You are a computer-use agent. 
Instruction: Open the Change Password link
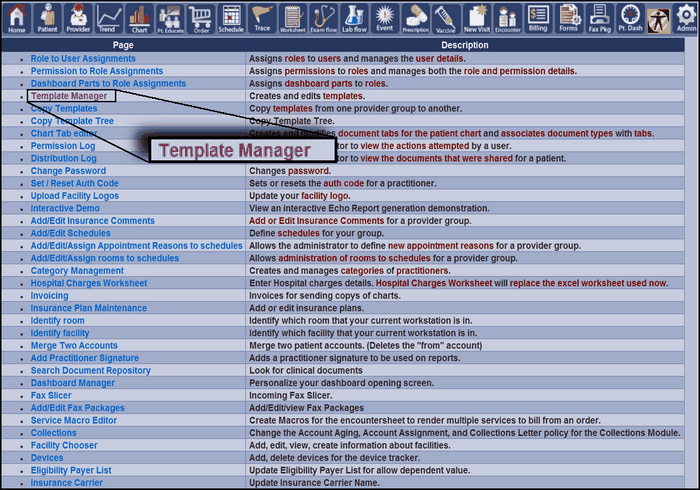(x=68, y=171)
